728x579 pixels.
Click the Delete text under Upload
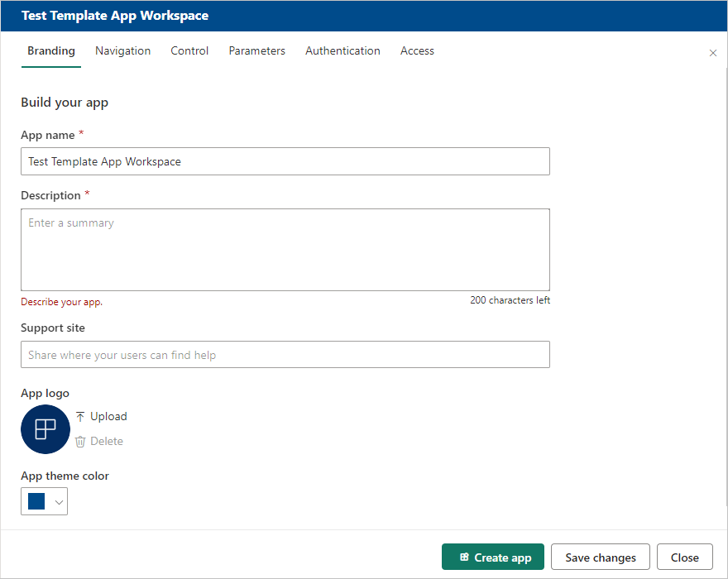(x=107, y=442)
